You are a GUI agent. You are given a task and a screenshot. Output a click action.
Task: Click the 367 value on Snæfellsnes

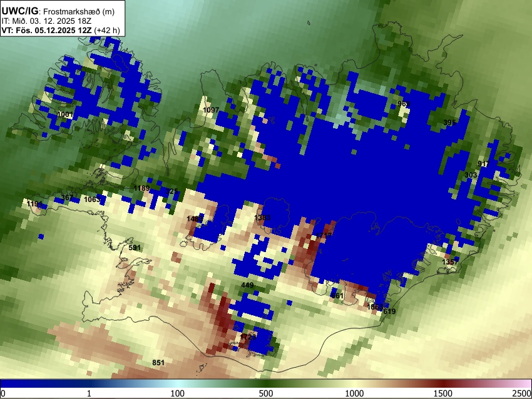click(x=67, y=198)
